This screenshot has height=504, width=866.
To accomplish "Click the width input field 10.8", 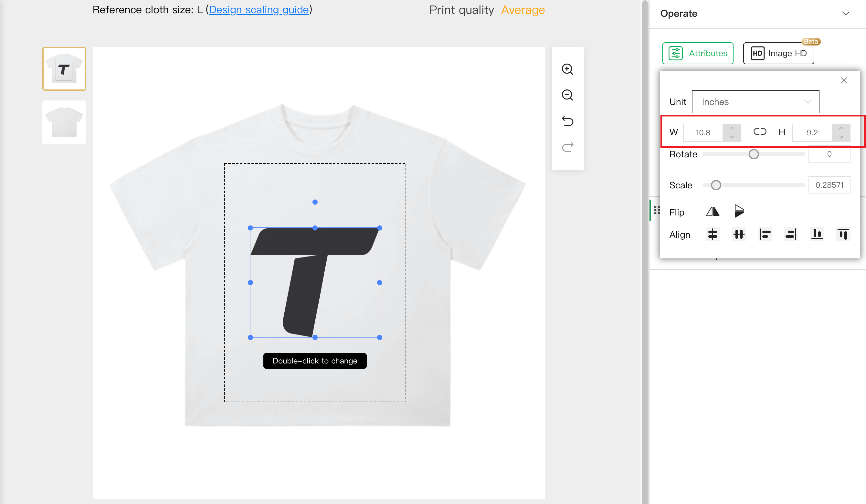I will (x=703, y=133).
